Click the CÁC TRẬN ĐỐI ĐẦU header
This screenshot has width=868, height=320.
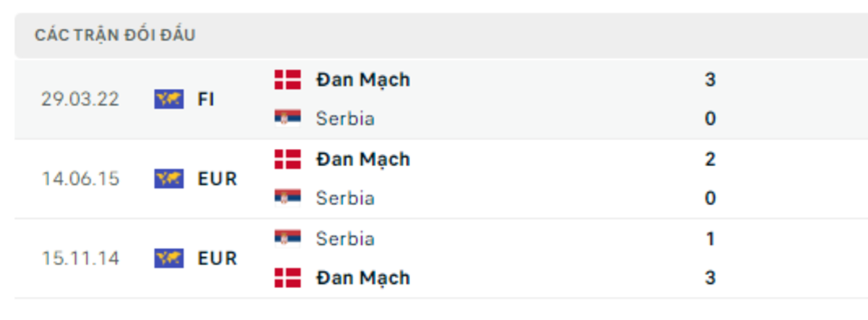[115, 35]
